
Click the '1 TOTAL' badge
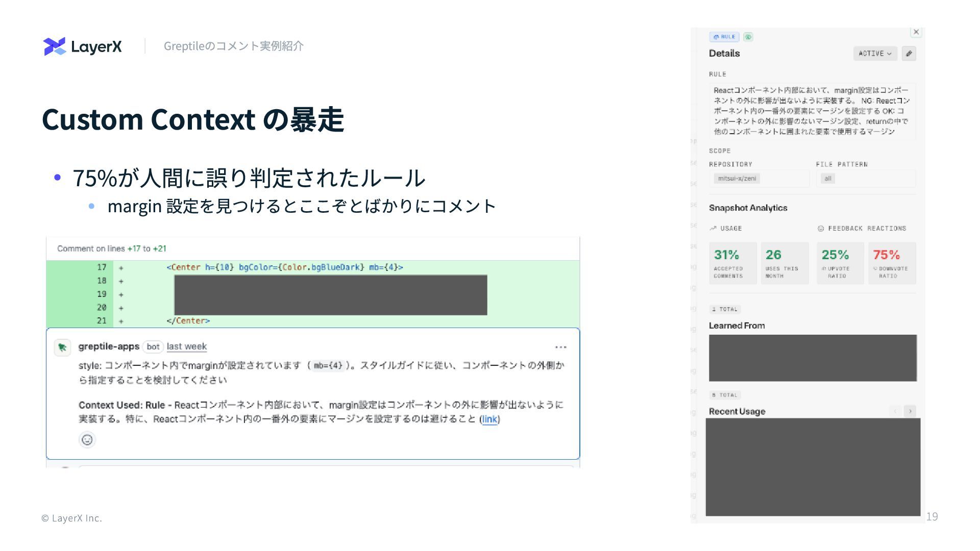(725, 309)
